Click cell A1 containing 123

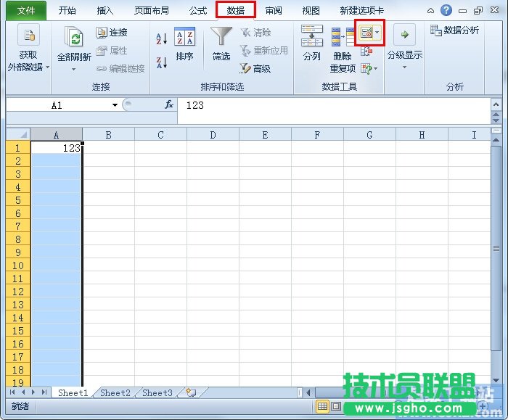point(57,148)
